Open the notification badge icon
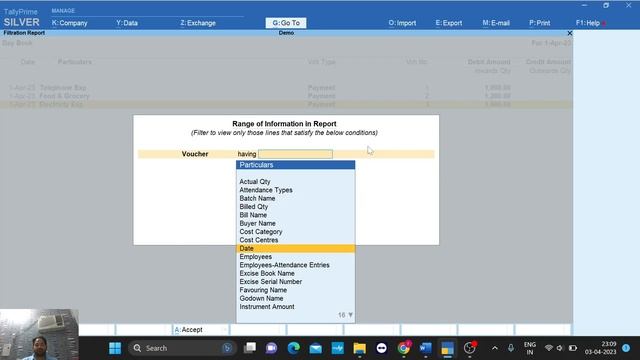 click(626, 348)
